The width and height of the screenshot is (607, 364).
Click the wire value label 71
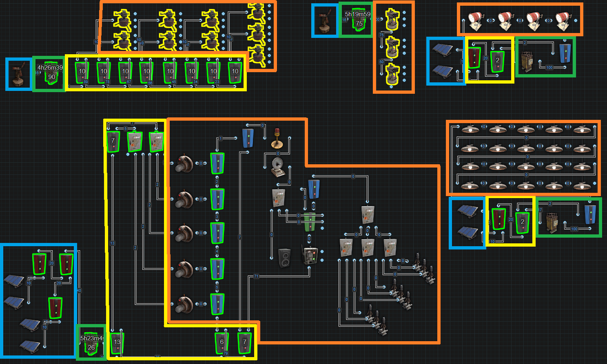pyautogui.click(x=256, y=276)
